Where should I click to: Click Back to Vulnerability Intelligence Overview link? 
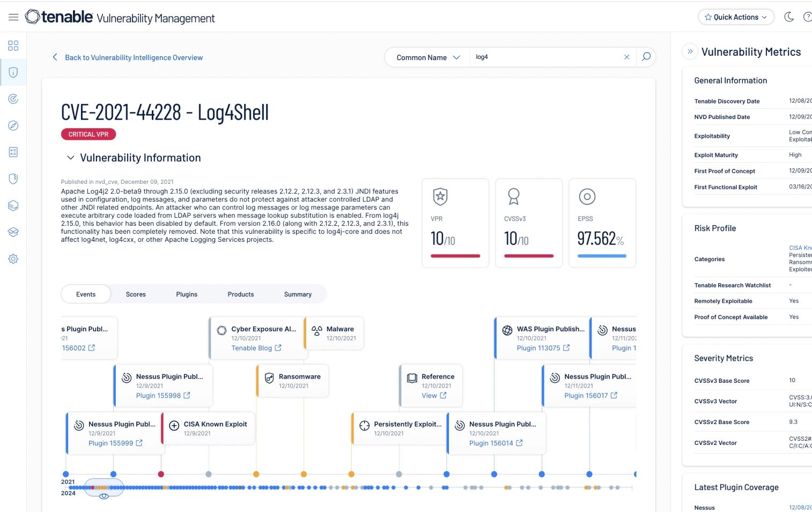134,57
